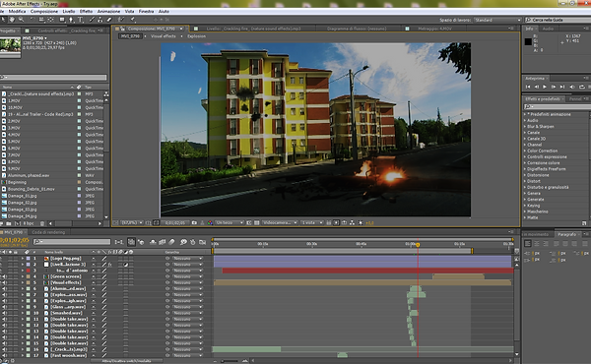Viewport: 591px width, 364px height.
Task: Click the Cerca nella Guida search field
Action: (558, 20)
